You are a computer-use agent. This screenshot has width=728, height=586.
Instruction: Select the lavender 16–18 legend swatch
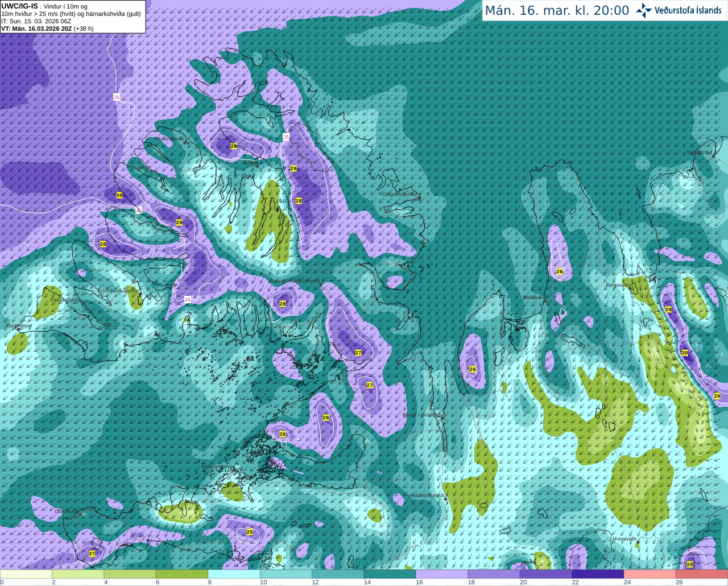point(442,575)
